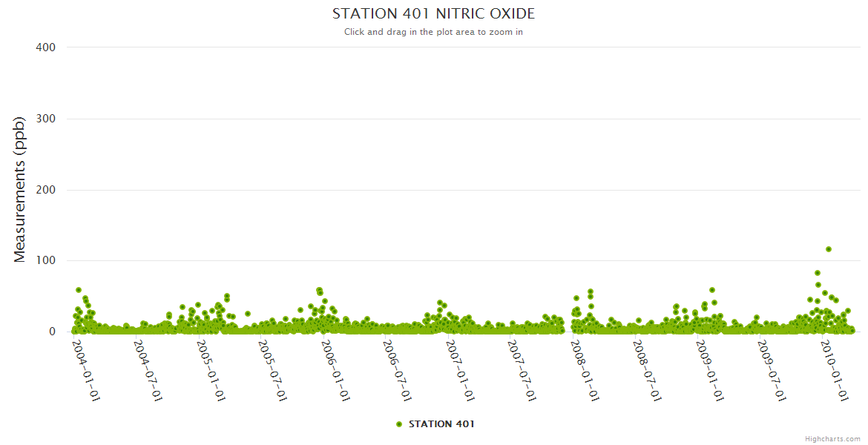Click the highest data point above 100 ppb
868x445 pixels.
point(829,249)
